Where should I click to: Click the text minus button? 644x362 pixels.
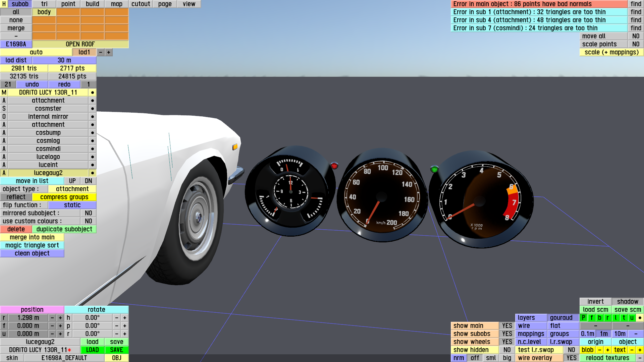(x=632, y=350)
